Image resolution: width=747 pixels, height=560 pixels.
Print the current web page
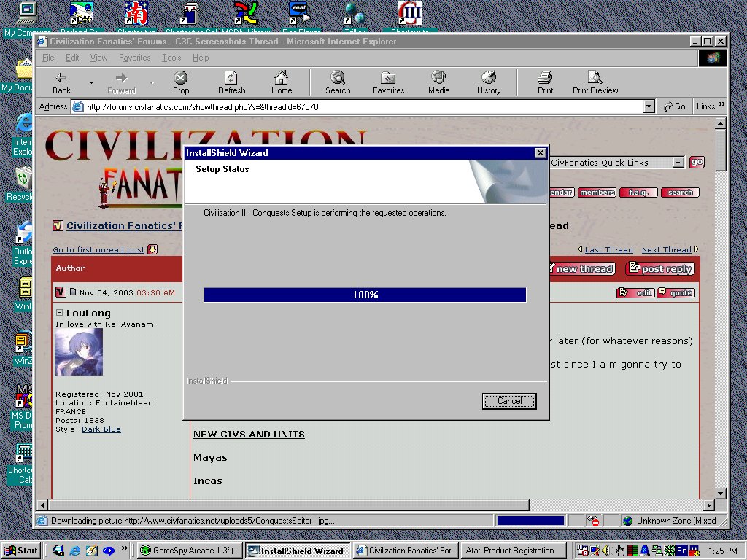545,82
